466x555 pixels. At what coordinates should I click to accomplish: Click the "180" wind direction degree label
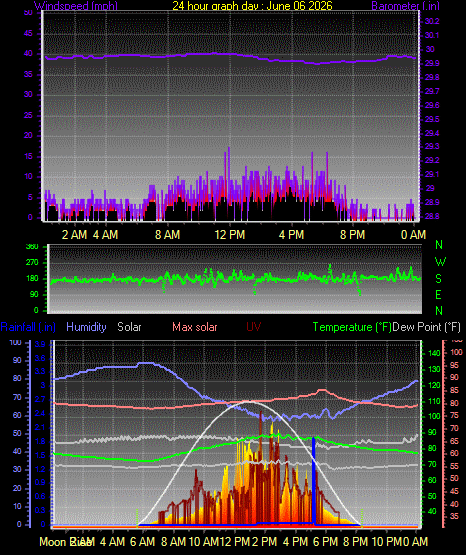[32, 279]
